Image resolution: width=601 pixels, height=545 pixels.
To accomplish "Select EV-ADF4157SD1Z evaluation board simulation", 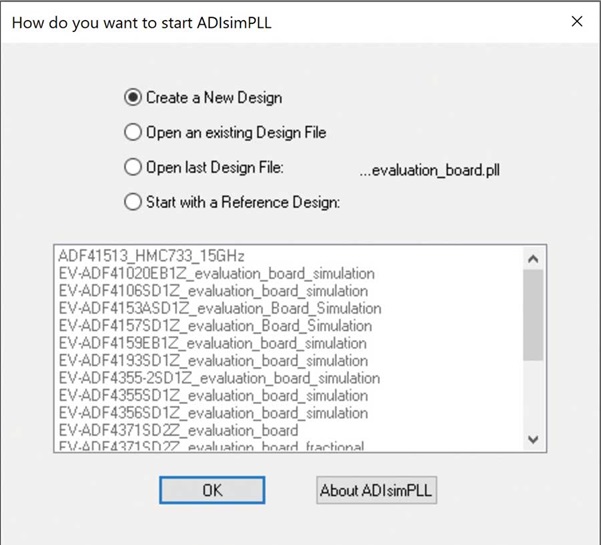I will point(215,326).
